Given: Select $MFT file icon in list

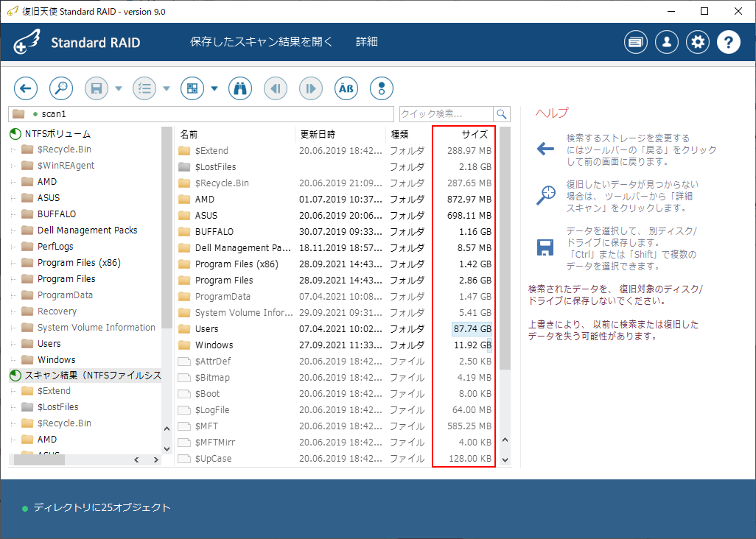Looking at the screenshot, I should pos(184,426).
